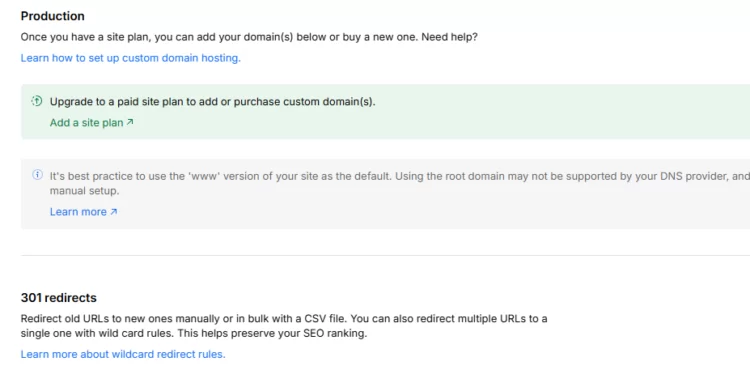Click the 'Upgrade to a paid site plan' message
Screen dimensions: 750x370
tap(213, 102)
